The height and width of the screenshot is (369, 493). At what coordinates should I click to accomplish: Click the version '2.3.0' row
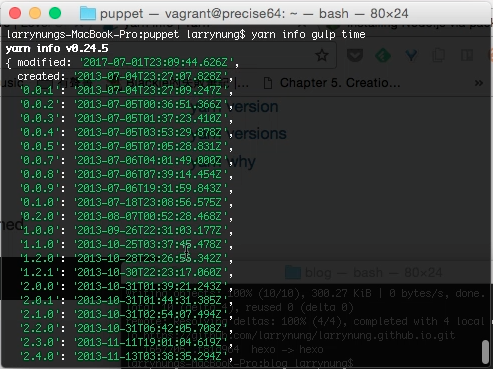(126, 342)
